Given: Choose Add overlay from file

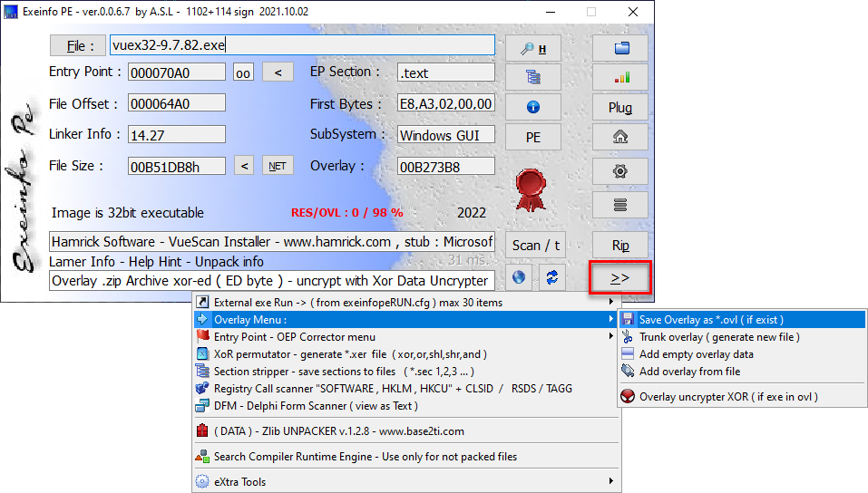Looking at the screenshot, I should [742, 371].
